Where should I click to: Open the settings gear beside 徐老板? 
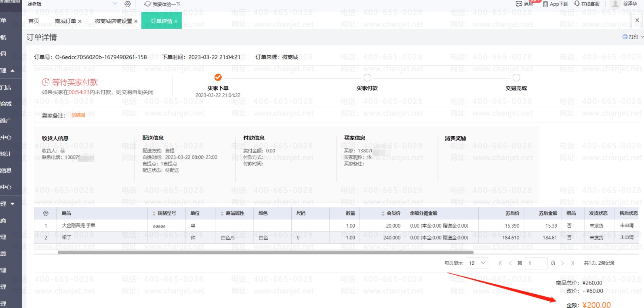pos(128,4)
